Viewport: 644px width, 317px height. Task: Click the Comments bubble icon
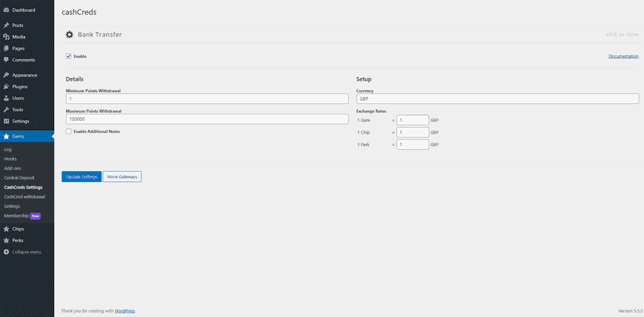point(6,60)
